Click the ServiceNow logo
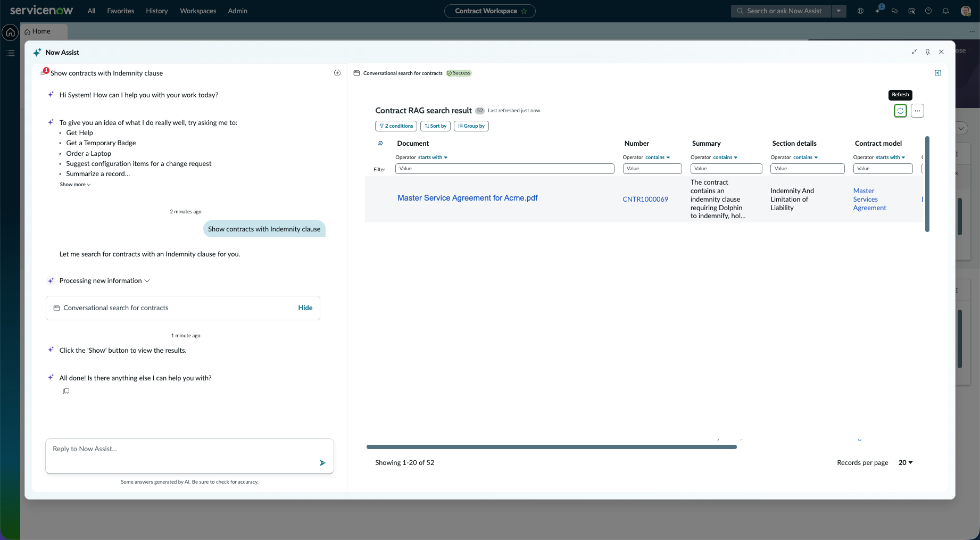The width and height of the screenshot is (980, 540). click(x=41, y=11)
